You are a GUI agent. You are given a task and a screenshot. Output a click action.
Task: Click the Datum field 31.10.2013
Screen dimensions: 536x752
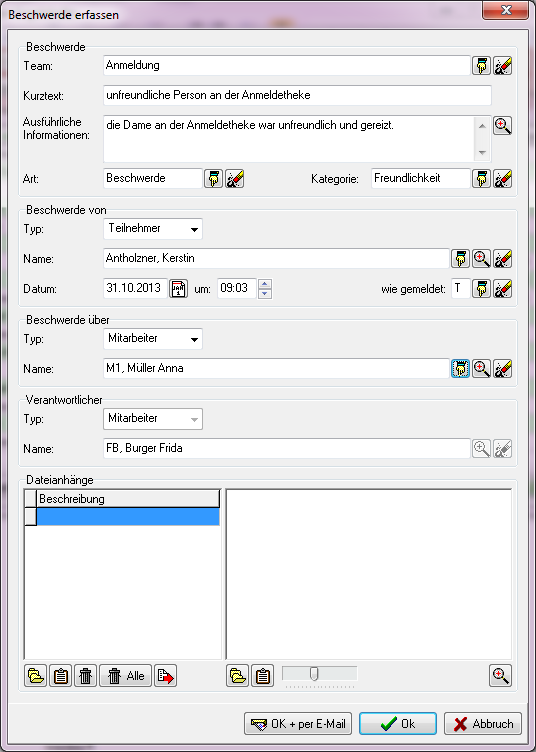pos(136,289)
